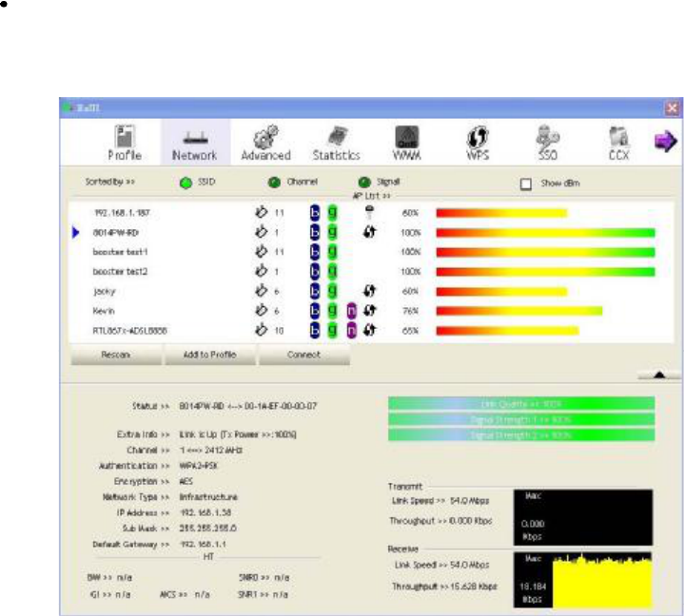Image resolution: width=684 pixels, height=616 pixels.
Task: Click the signal bar of 8014PW-RD
Action: tap(545, 233)
